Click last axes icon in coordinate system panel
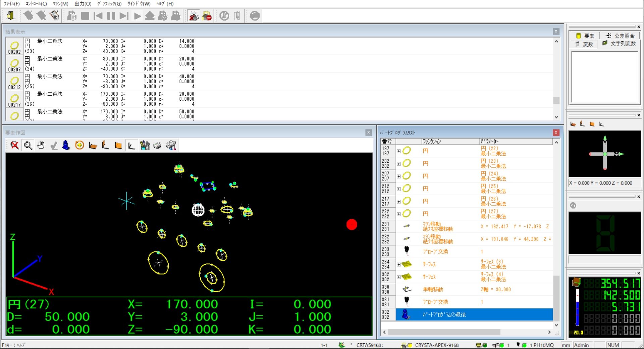Image resolution: width=644 pixels, height=349 pixels. coord(602,124)
